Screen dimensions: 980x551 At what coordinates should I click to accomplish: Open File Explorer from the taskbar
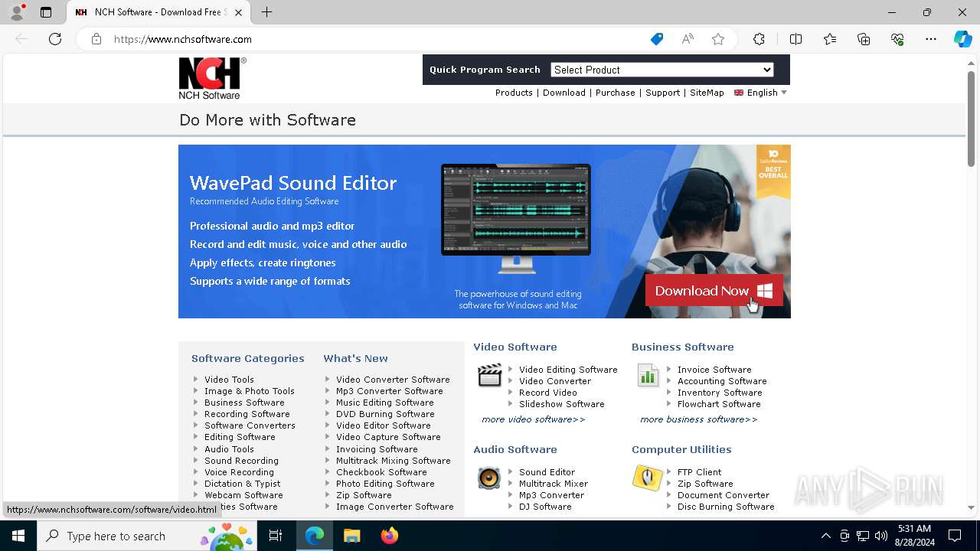click(x=351, y=536)
